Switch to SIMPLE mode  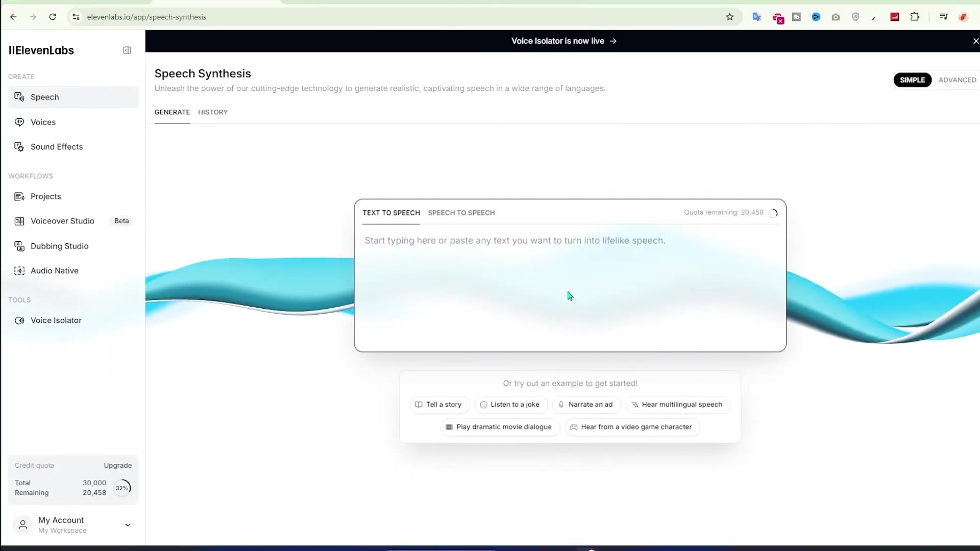click(912, 80)
